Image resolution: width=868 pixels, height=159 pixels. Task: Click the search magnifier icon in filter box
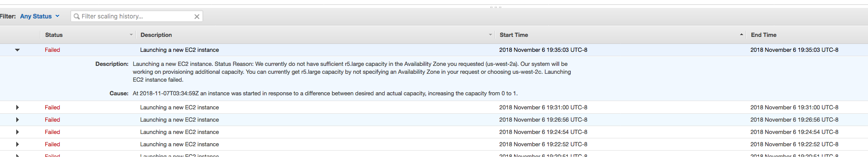(77, 16)
